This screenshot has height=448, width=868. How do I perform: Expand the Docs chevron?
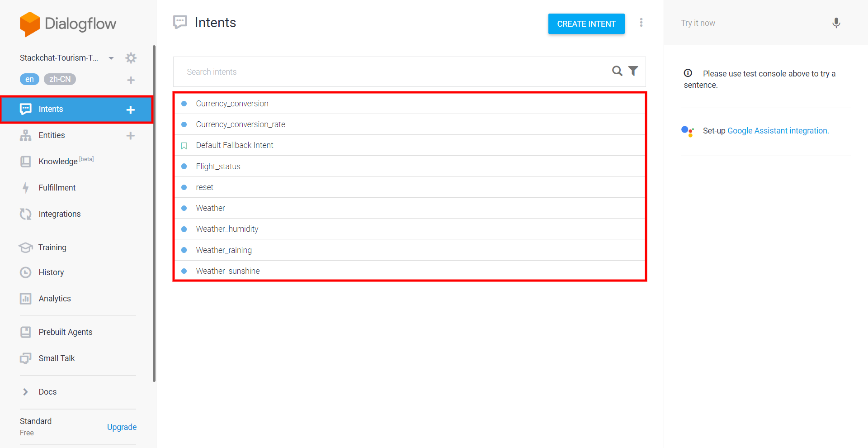tap(26, 392)
